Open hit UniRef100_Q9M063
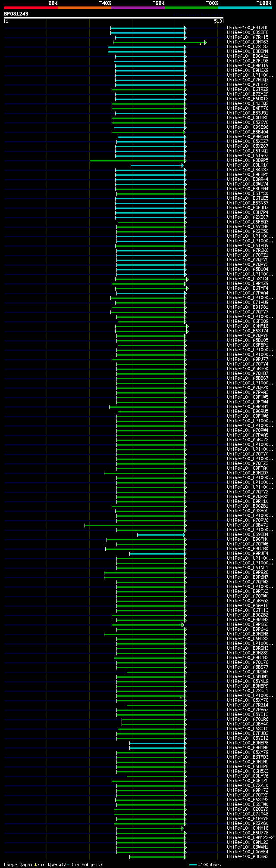 pyautogui.click(x=248, y=42)
